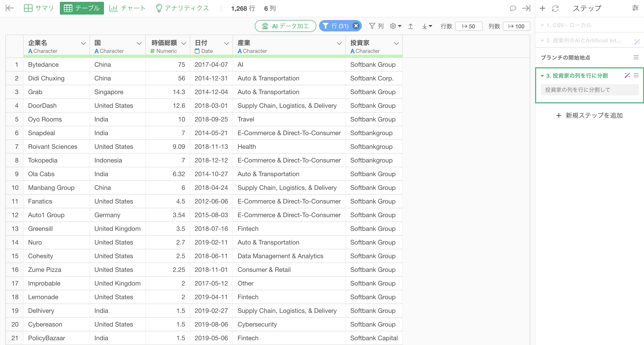Image resolution: width=644 pixels, height=345 pixels.
Task: Edit the 行数 50 field
Action: pyautogui.click(x=469, y=26)
